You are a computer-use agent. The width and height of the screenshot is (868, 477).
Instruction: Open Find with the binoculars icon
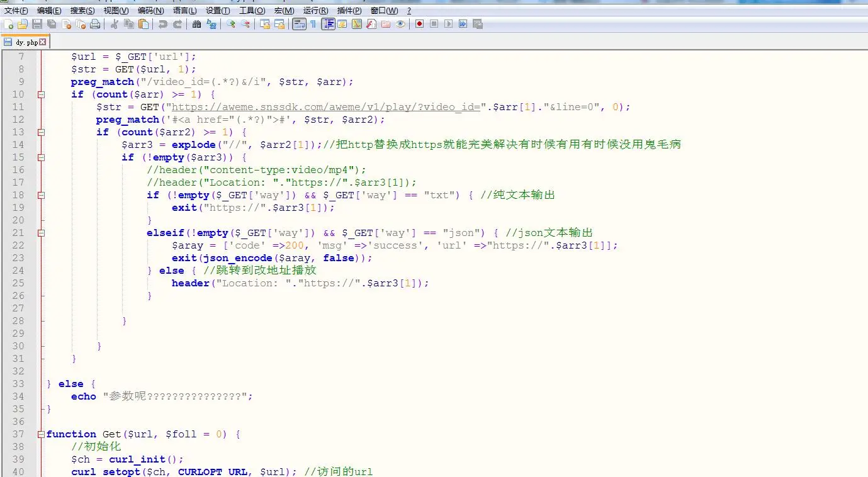pos(196,25)
